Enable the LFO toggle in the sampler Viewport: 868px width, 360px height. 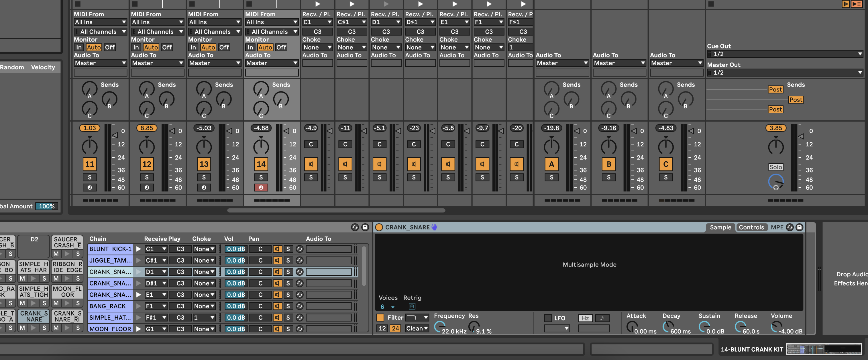pyautogui.click(x=548, y=318)
